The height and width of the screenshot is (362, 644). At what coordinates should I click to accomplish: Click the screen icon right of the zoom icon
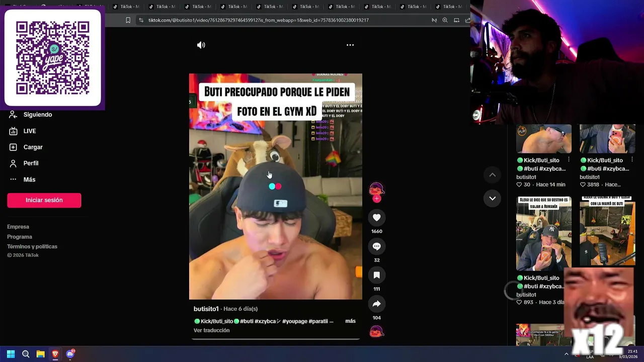tap(456, 20)
